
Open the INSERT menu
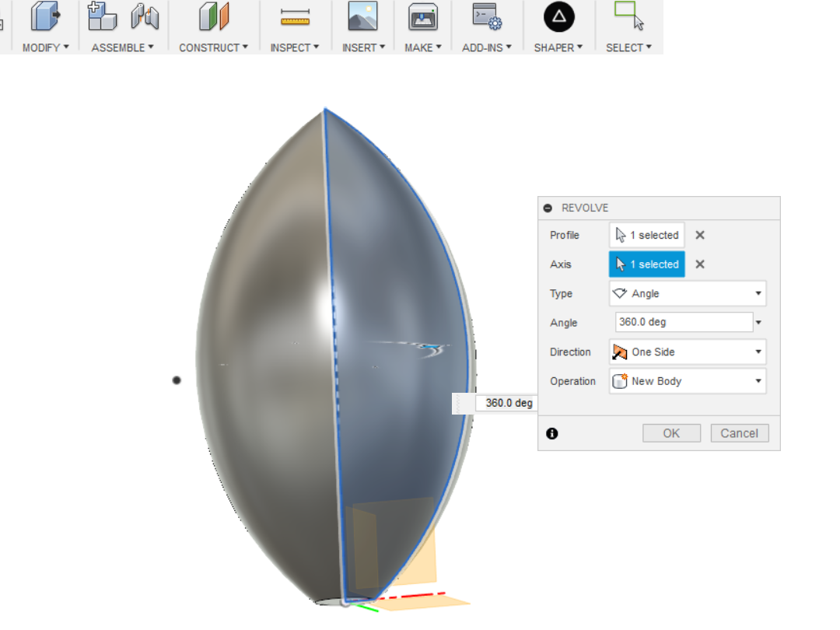pos(364,47)
